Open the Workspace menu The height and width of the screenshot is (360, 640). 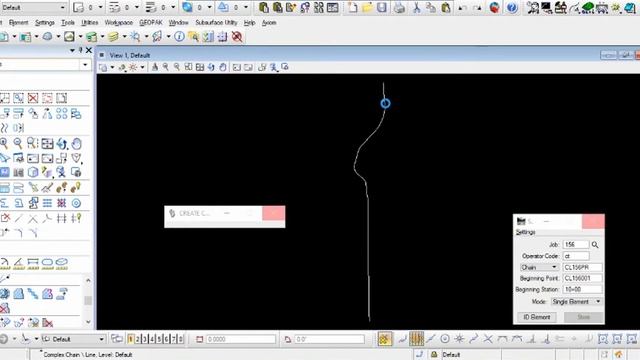point(119,22)
